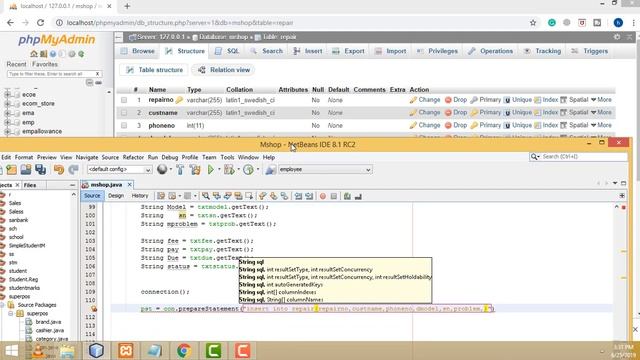Open the SQL tab in phpMyAdmin
640x360 pixels.
pyautogui.click(x=227, y=51)
